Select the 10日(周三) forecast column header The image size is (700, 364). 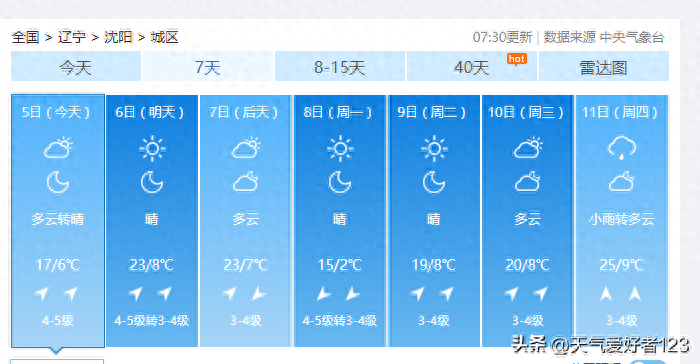coord(526,112)
